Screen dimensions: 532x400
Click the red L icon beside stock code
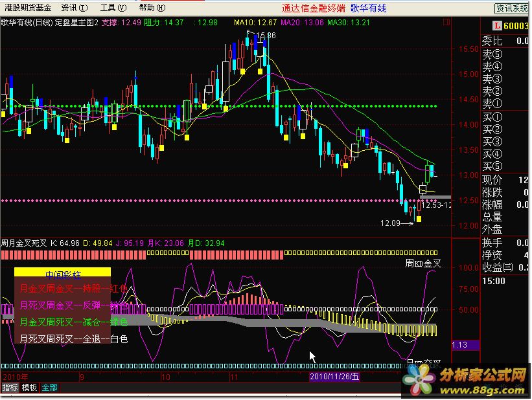(x=497, y=25)
